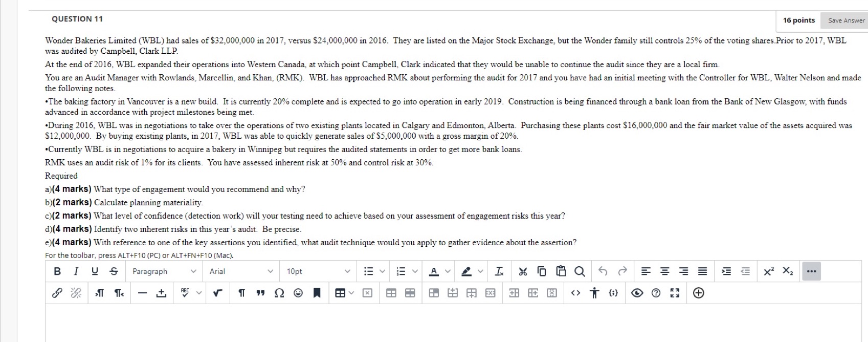
Task: Justify the text
Action: (702, 271)
